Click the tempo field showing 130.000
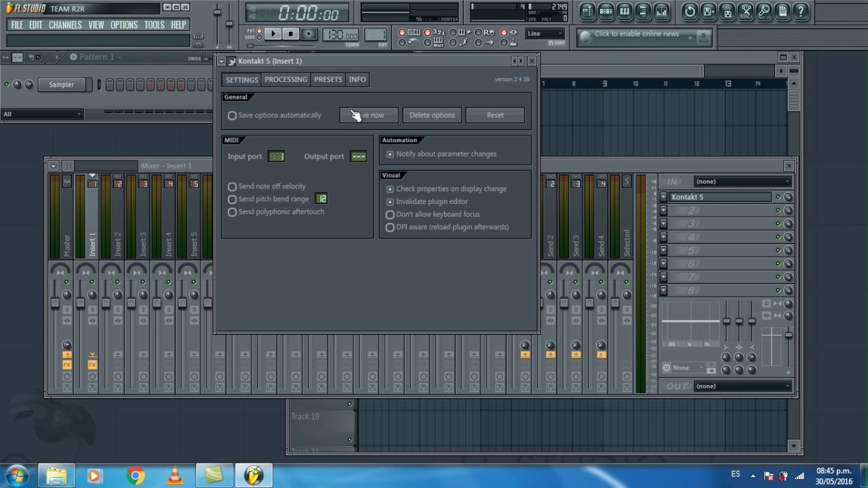Viewport: 868px width, 488px height. (341, 35)
